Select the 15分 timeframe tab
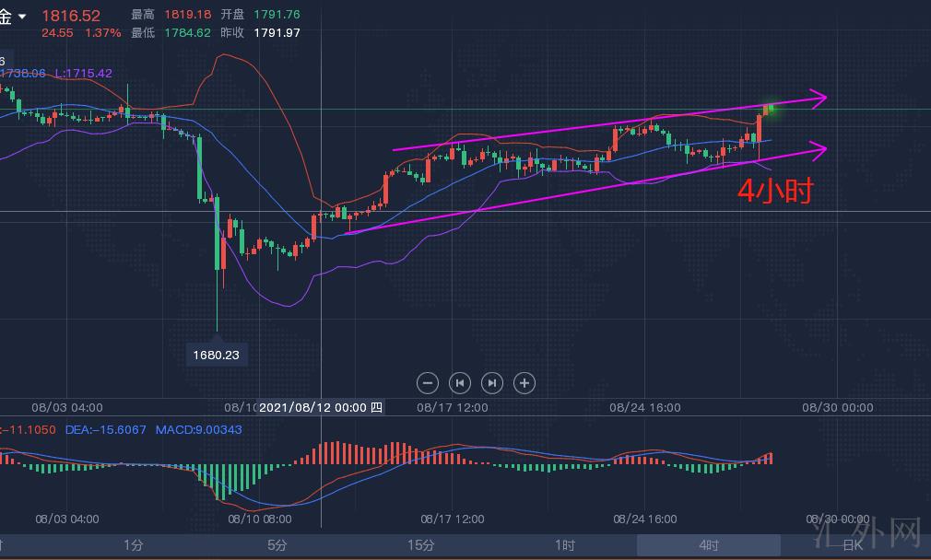 pyautogui.click(x=421, y=545)
